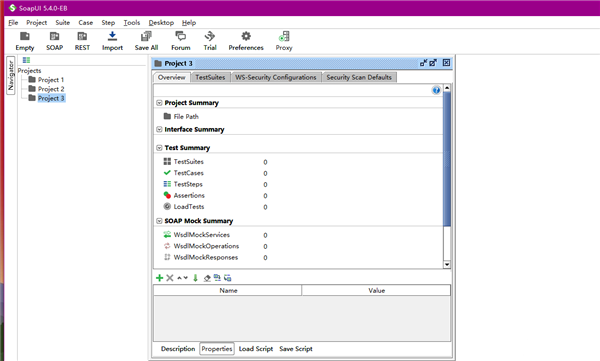The height and width of the screenshot is (361, 600).
Task: Click the save properties to file icon
Action: 228,278
